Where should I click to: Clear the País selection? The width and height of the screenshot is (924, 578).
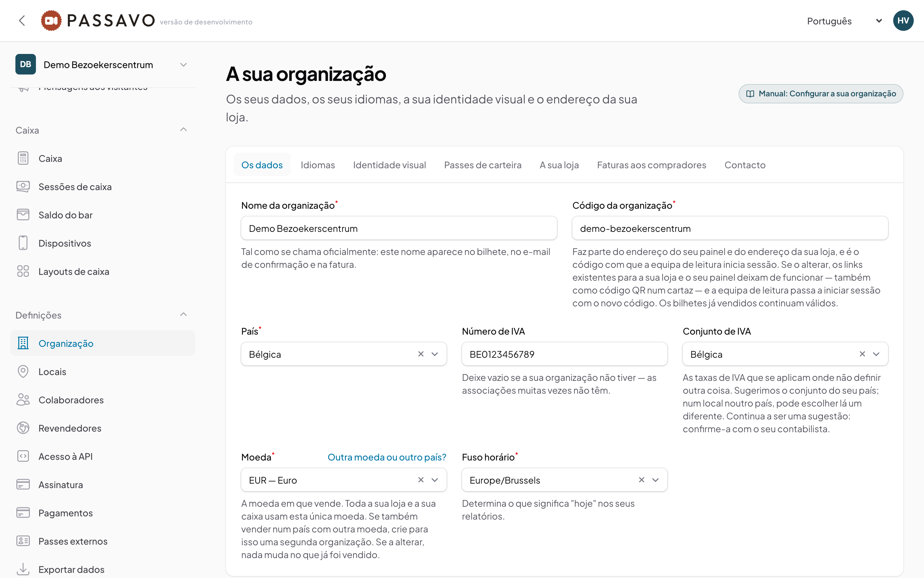click(421, 354)
